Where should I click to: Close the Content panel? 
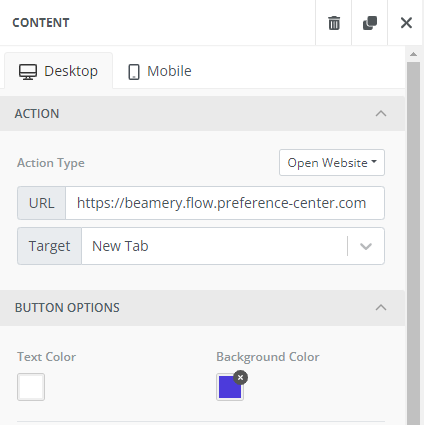[406, 23]
